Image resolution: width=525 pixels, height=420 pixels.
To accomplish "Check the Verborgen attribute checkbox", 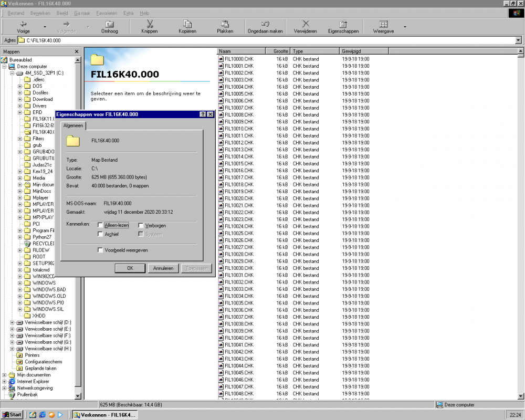I will point(140,224).
